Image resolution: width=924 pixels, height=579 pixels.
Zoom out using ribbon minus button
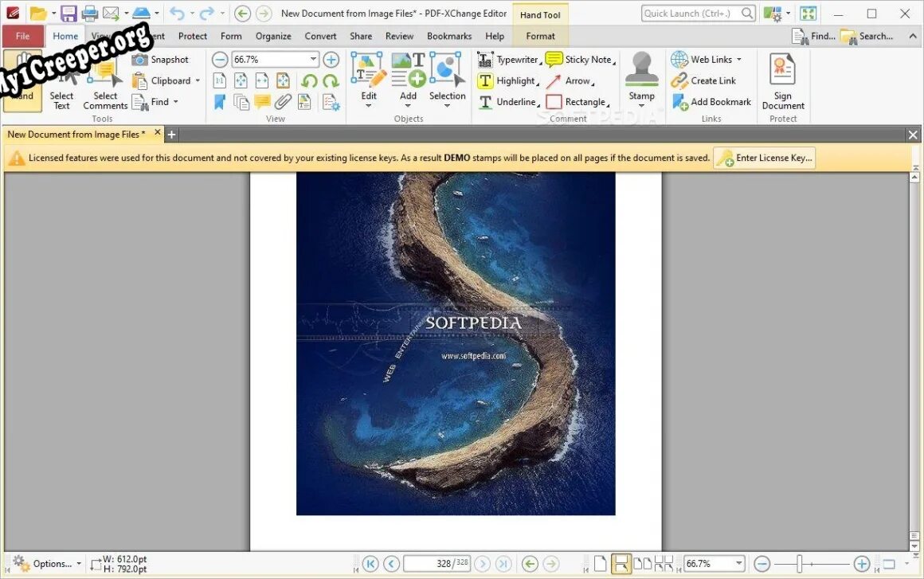220,60
